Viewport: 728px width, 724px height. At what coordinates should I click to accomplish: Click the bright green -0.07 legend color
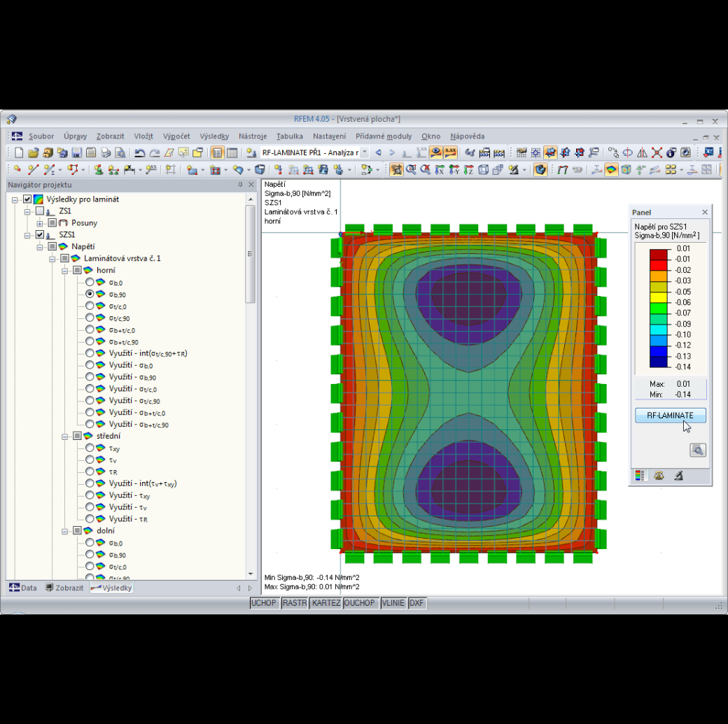658,308
